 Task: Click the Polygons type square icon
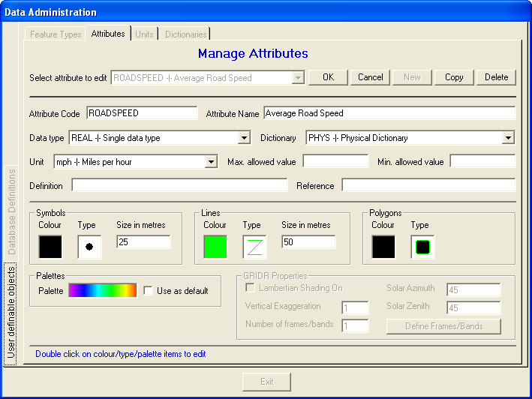pos(422,247)
